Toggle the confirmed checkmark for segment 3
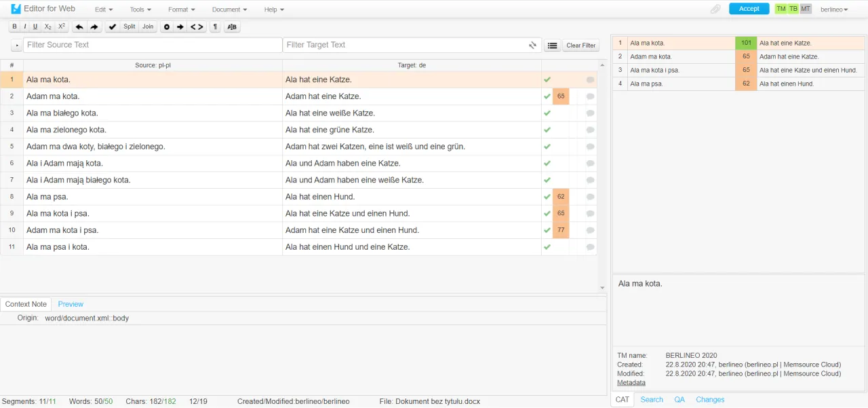Screen dimensions: 868x408 click(x=547, y=113)
